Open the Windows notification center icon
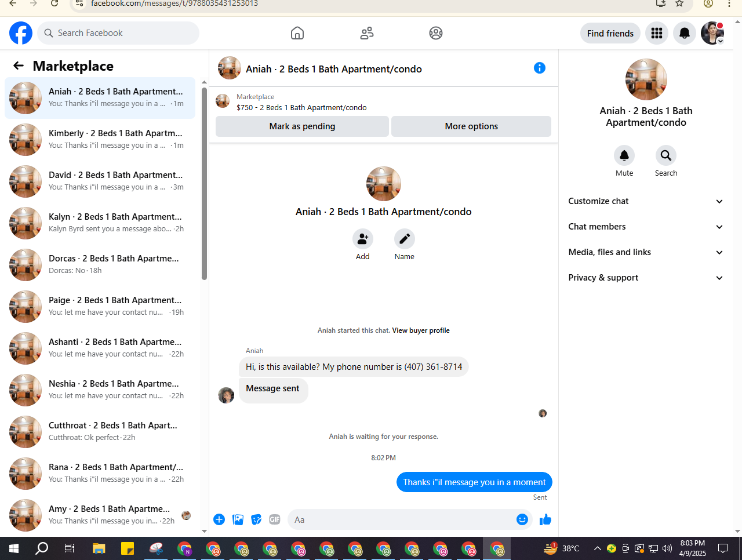Screen dimensions: 742x560 pos(723,548)
